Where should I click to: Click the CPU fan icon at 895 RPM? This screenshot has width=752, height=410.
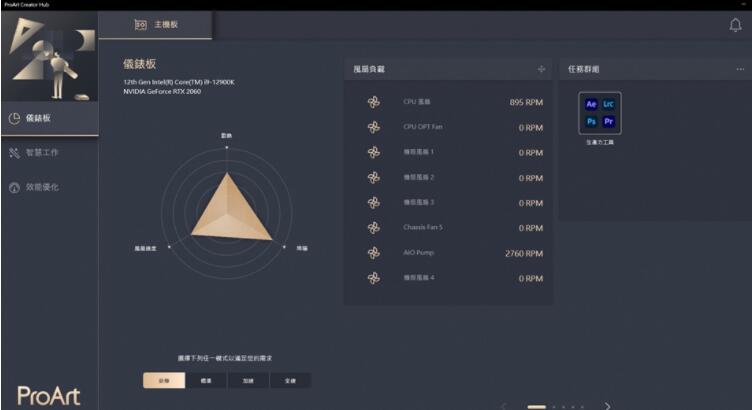tap(373, 101)
